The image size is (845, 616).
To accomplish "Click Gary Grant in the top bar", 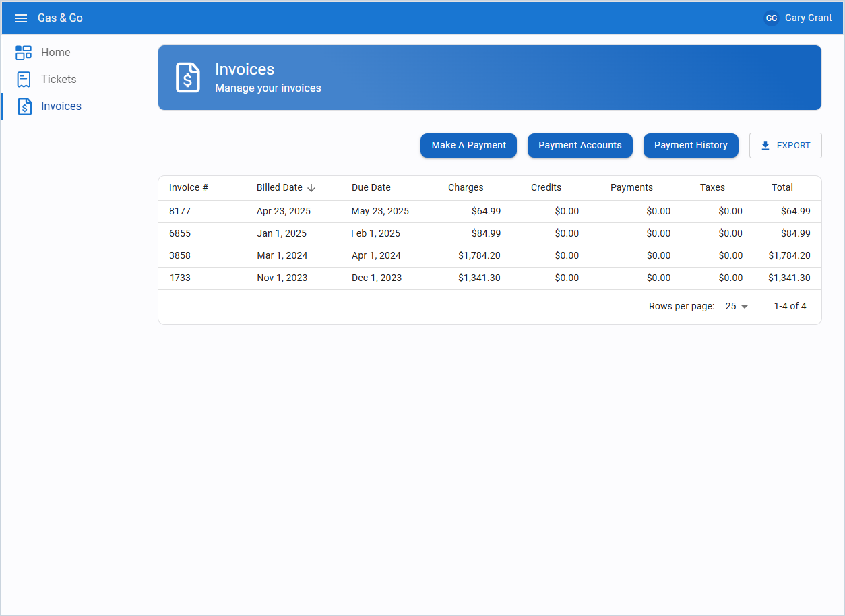I will [x=808, y=18].
